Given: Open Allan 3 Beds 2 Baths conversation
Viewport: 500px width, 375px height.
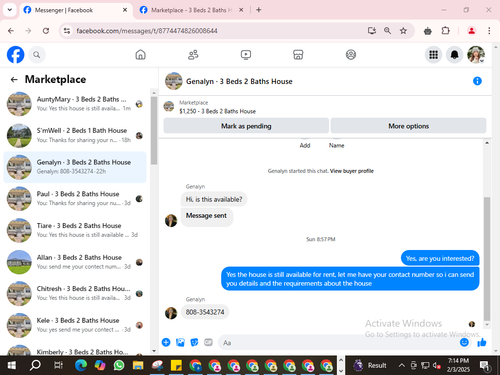Looking at the screenshot, I should tap(75, 262).
